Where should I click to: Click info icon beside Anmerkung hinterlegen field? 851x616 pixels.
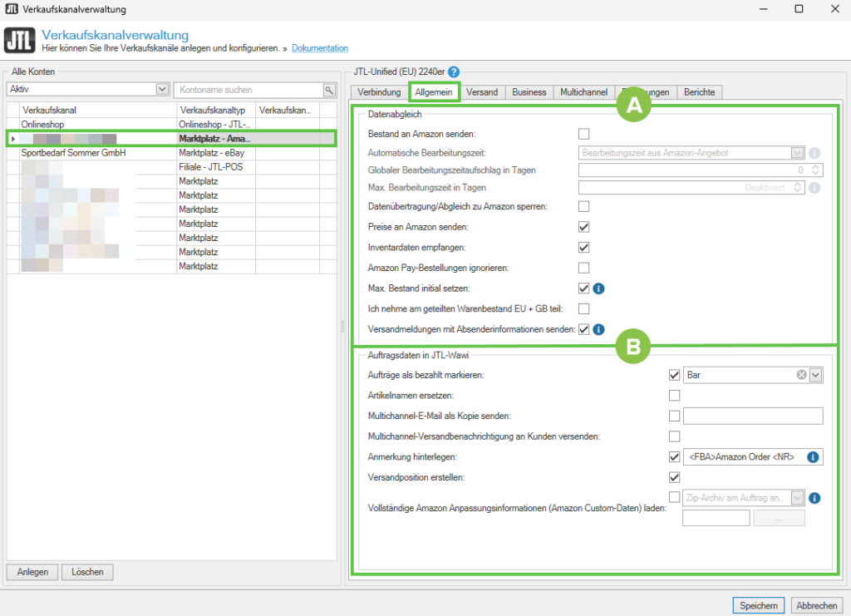(814, 456)
